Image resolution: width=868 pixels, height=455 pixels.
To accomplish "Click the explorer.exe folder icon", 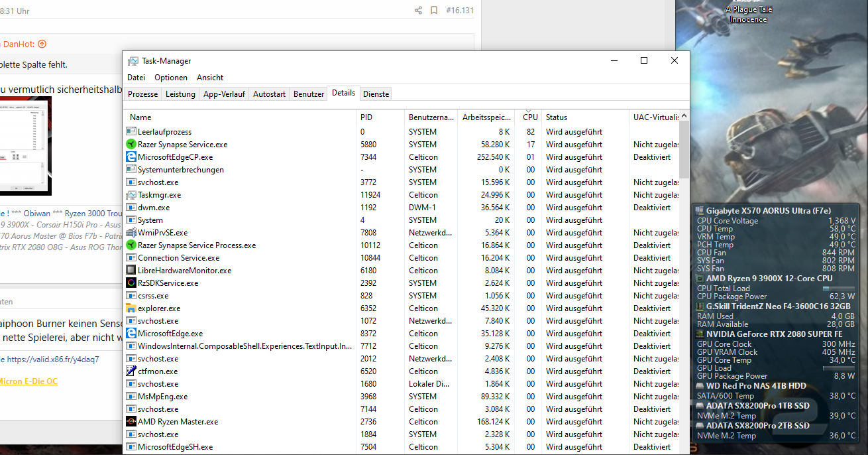I will point(131,308).
